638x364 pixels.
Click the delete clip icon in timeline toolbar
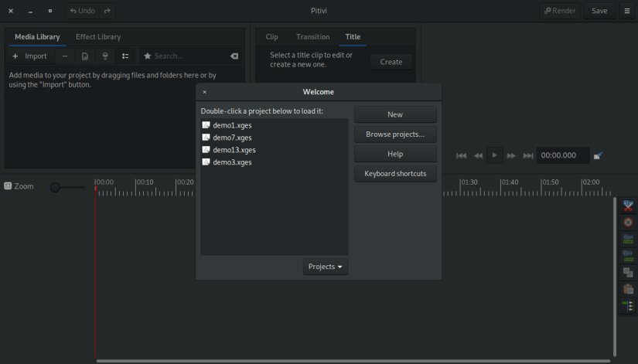[x=628, y=223]
